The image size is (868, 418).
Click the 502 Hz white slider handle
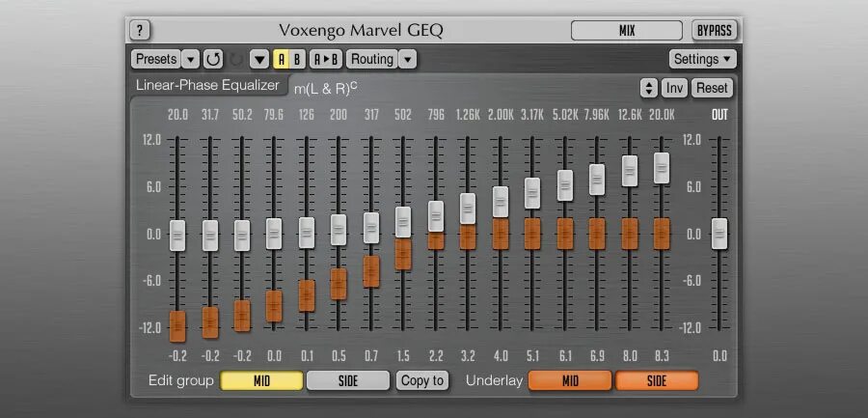pos(403,222)
